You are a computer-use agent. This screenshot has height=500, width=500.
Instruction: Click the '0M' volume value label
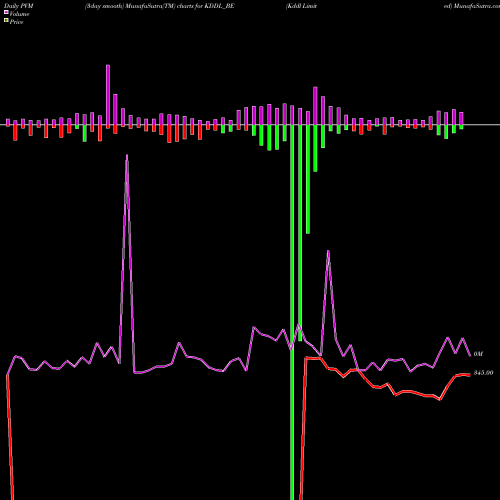coord(478,354)
